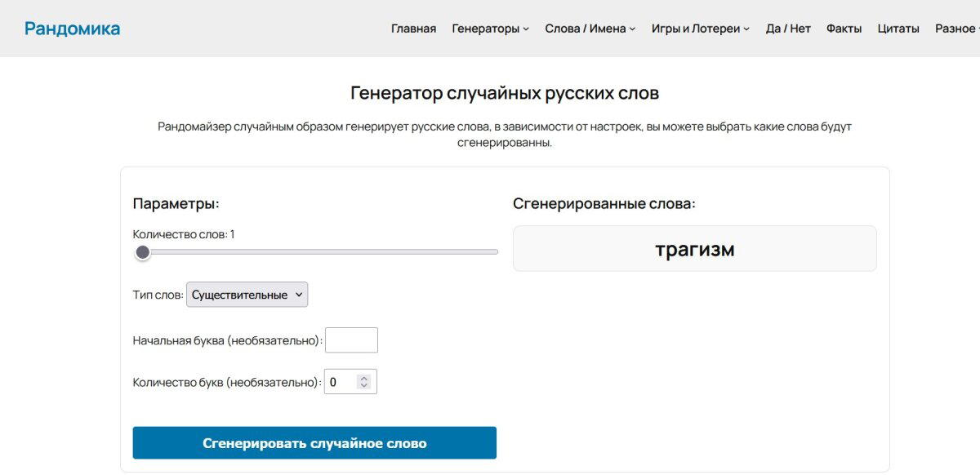Image resolution: width=980 pixels, height=475 pixels.
Task: Open the Тип слов Существительные dropdown
Action: [247, 295]
